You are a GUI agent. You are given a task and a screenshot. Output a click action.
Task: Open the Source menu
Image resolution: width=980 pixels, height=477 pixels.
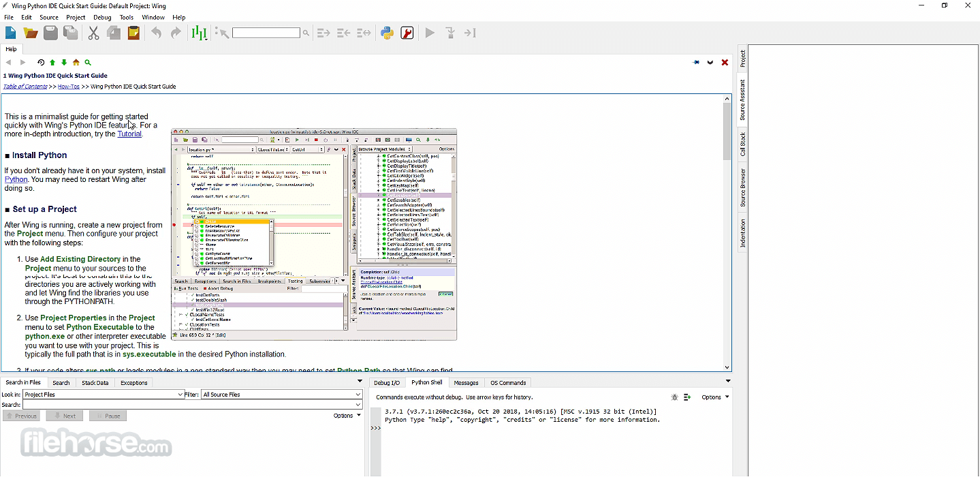(x=49, y=17)
